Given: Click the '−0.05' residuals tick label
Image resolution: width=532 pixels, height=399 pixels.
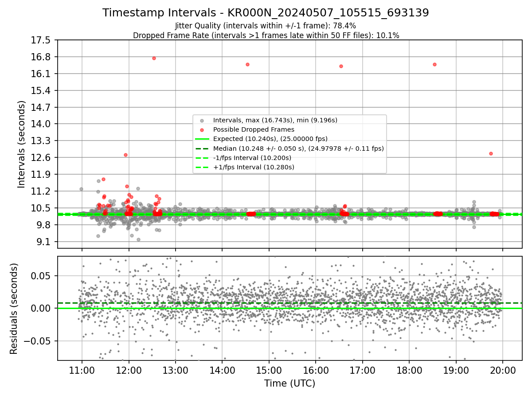Looking at the screenshot, I should pyautogui.click(x=39, y=341).
